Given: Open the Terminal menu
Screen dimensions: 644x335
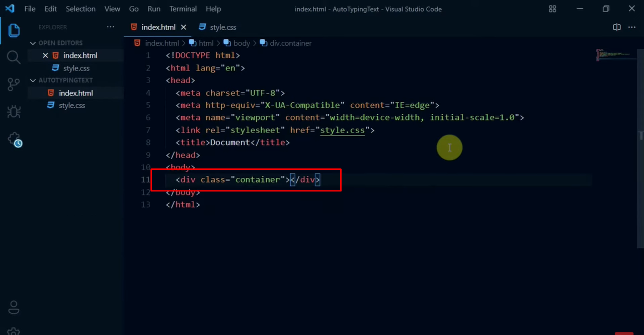Looking at the screenshot, I should (183, 9).
